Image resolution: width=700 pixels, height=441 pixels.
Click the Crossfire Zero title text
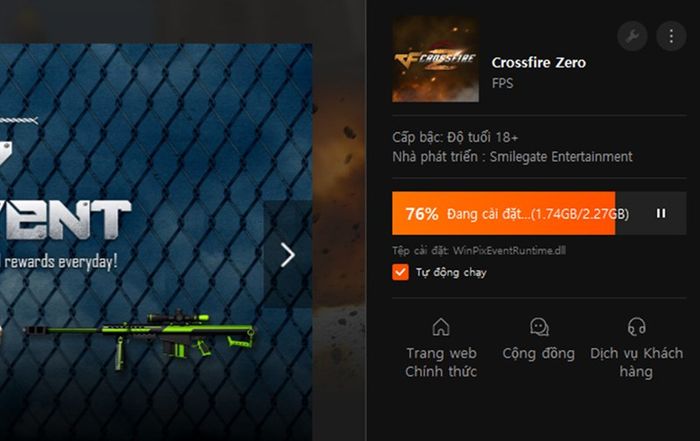click(538, 62)
